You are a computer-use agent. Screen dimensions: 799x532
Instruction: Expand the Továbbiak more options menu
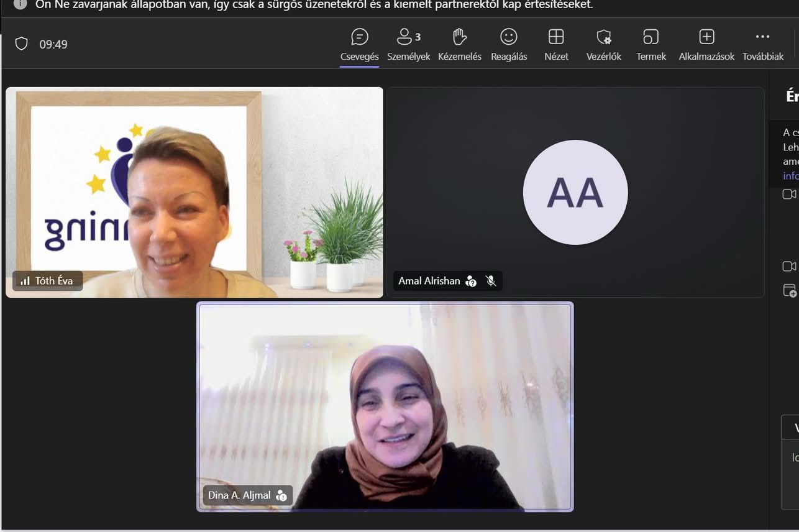pos(762,45)
